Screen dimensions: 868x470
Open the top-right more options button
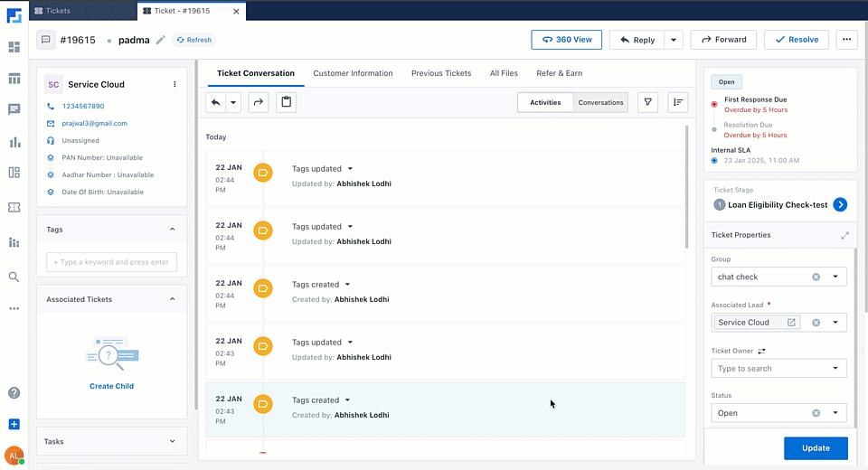[846, 40]
